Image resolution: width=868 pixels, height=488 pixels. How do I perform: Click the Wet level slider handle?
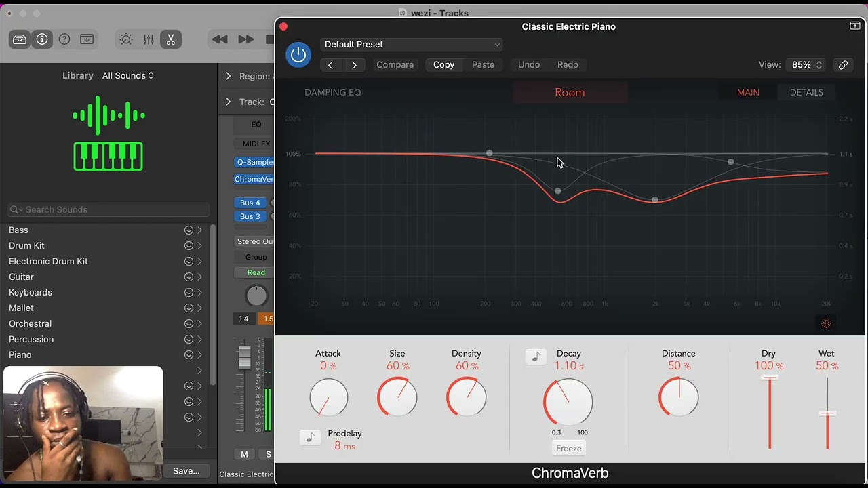827,413
